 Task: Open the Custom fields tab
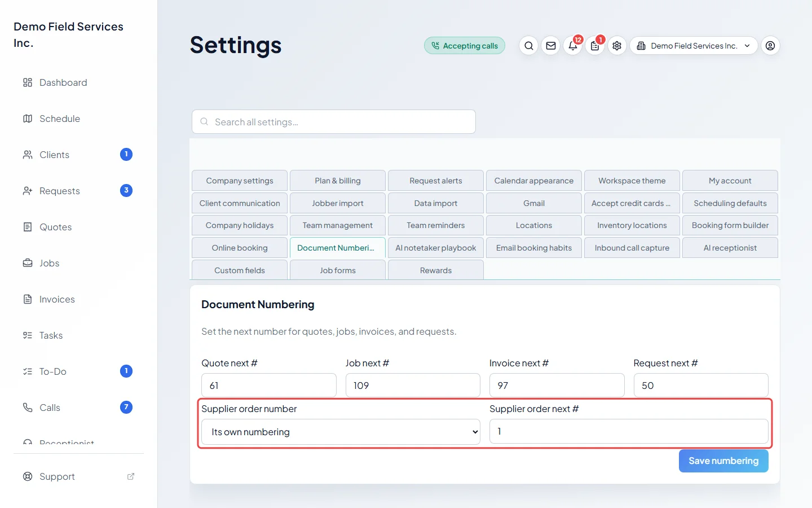[240, 270]
